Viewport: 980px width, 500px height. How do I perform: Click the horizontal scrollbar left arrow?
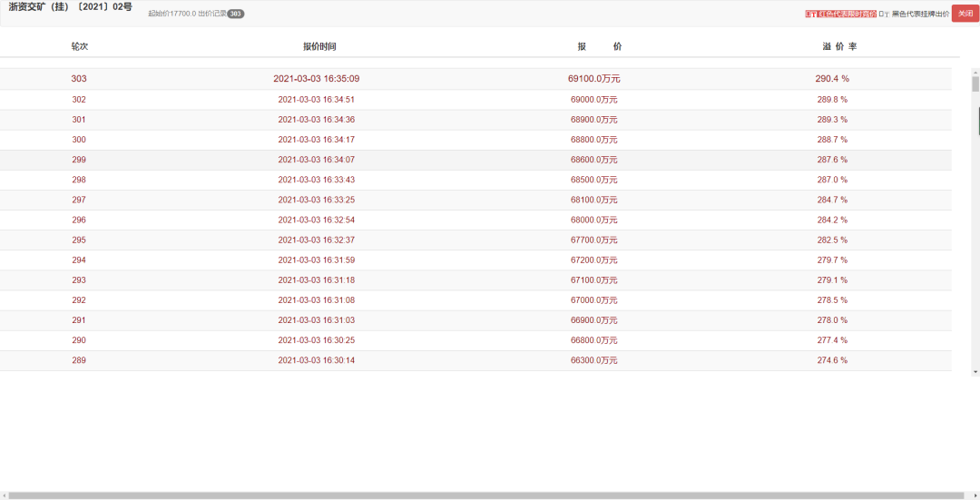coord(4,495)
